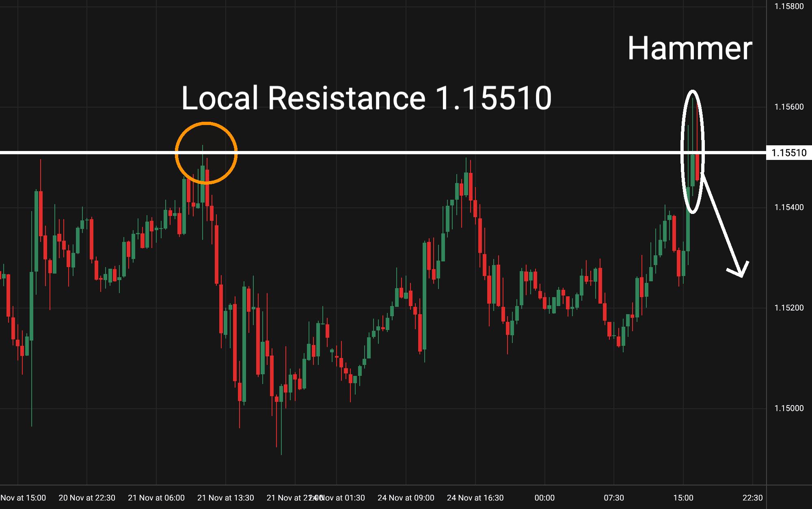812x509 pixels.
Task: Click the 1.15200 price axis label
Action: coord(788,308)
